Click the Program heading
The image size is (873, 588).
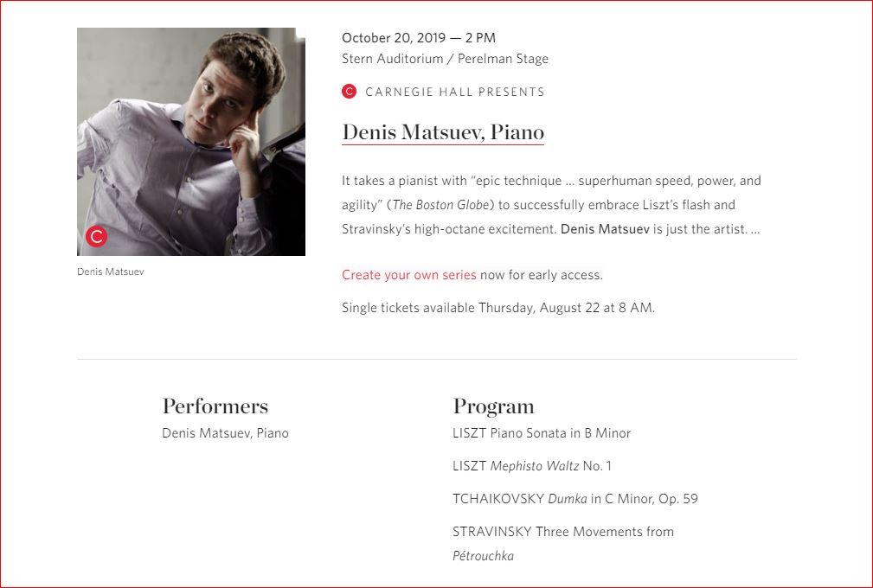click(493, 406)
